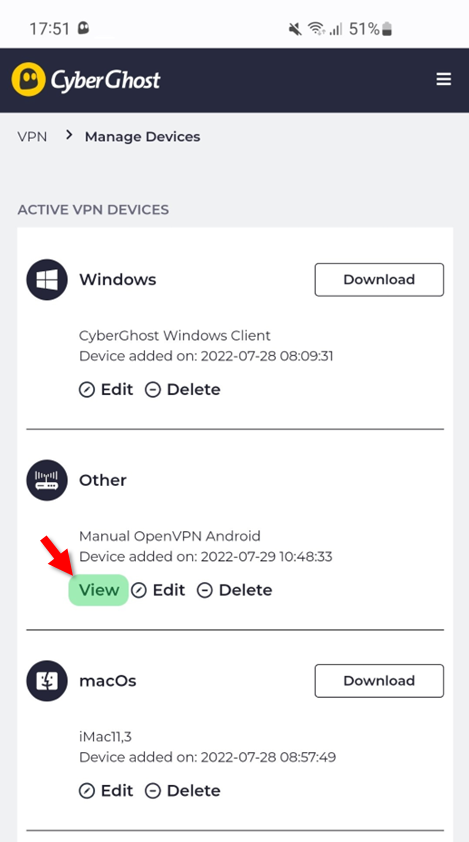Click the CyberGhost wordmark text

tap(106, 81)
